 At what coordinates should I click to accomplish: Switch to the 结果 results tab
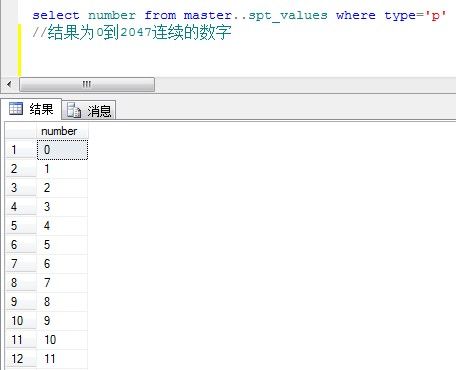(x=31, y=109)
